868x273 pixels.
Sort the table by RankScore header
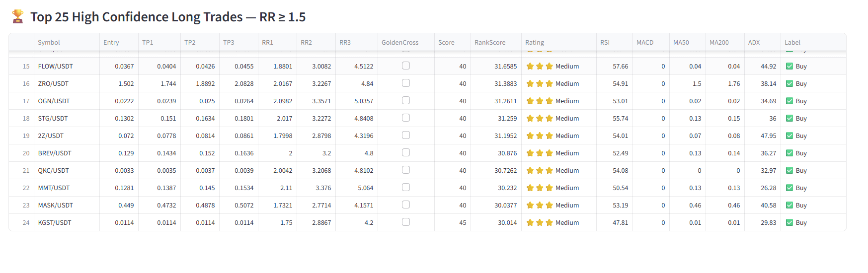tap(489, 43)
